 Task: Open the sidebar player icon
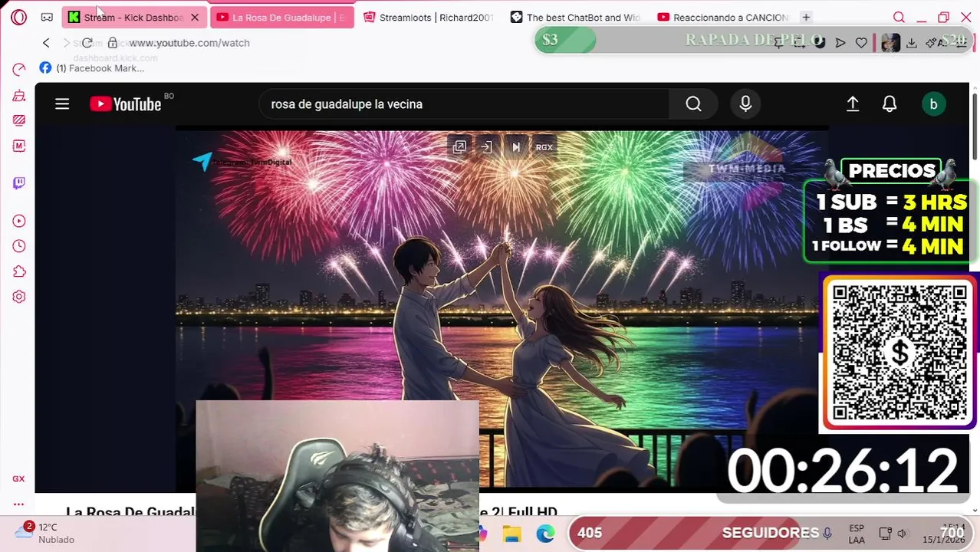[x=19, y=221]
